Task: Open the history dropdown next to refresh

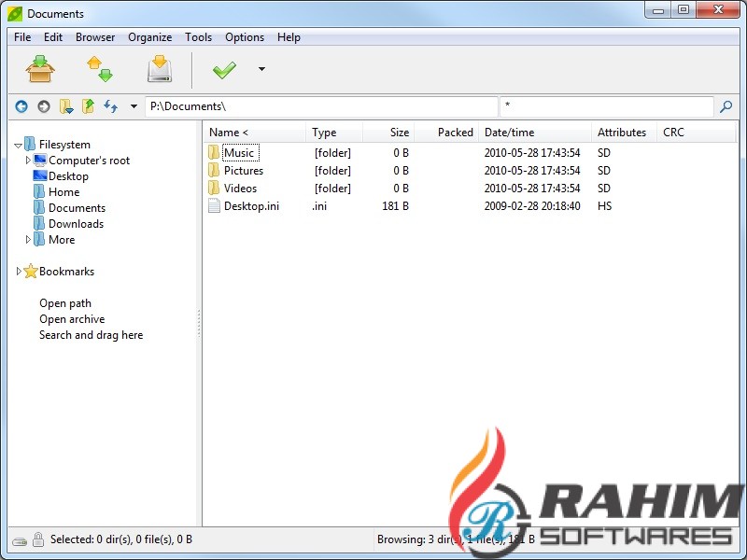Action: tap(134, 106)
